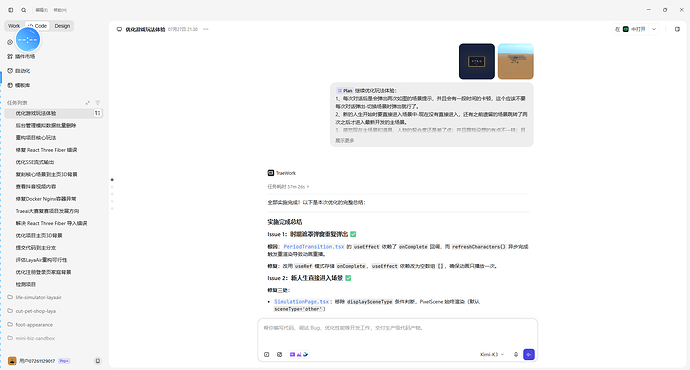
Task: Open the 编辑 menu
Action: 41,10
